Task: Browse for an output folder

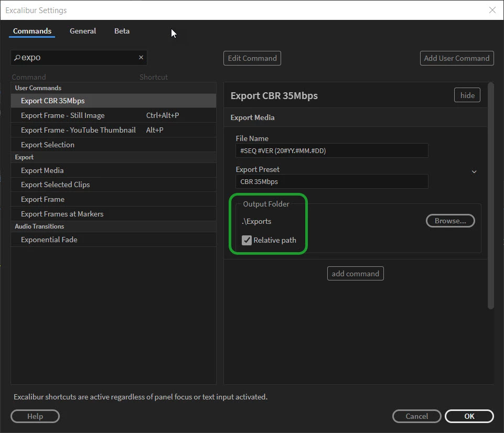Action: 450,221
